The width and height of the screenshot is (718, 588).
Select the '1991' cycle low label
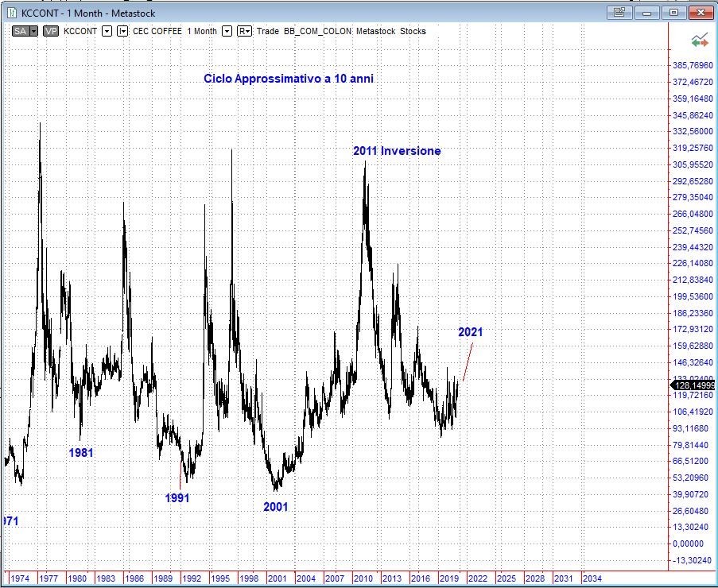(177, 498)
